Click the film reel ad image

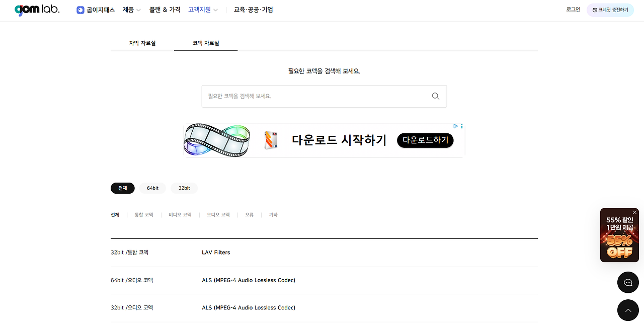(217, 140)
